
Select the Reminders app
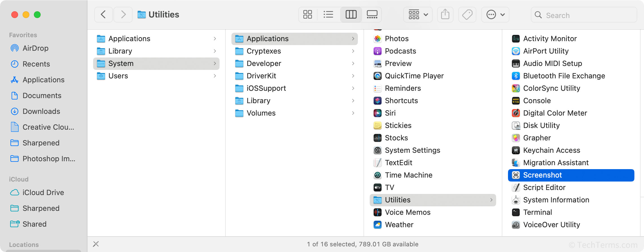click(433, 88)
